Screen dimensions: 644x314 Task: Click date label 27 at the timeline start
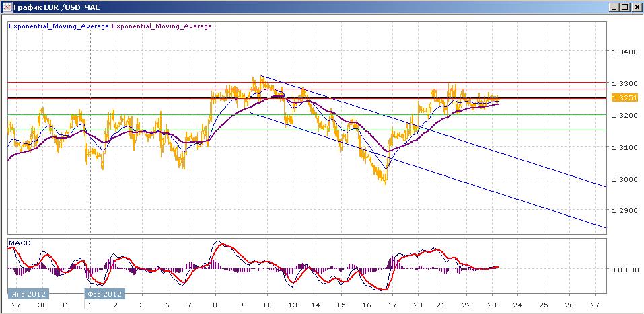[16, 306]
